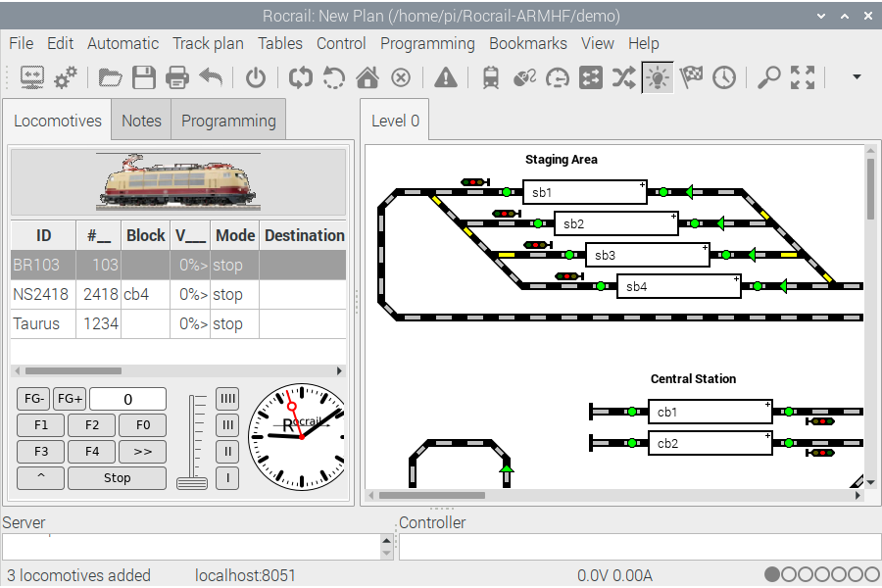Screen dimensions: 882x588
Task: Toggle the light bulb toolbar button
Action: 657,77
